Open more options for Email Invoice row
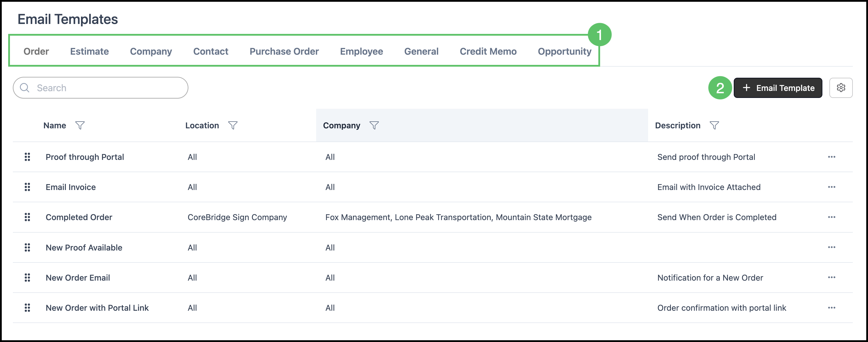This screenshot has height=342, width=868. click(x=831, y=187)
